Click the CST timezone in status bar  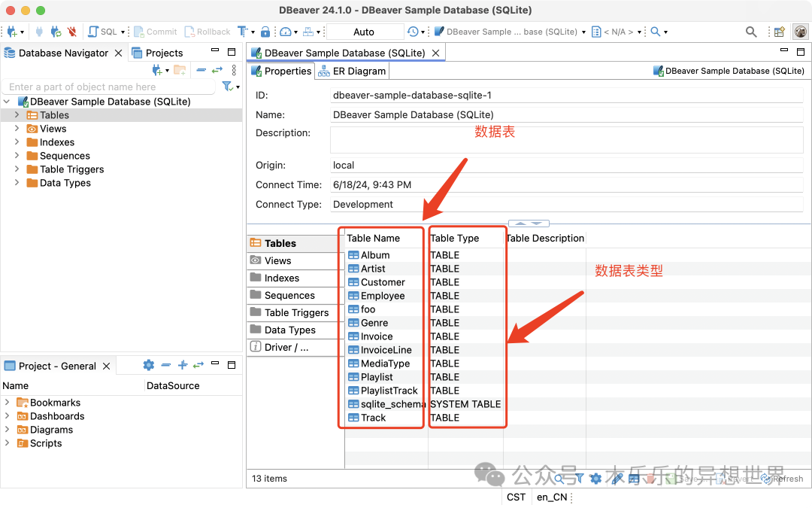pos(516,497)
